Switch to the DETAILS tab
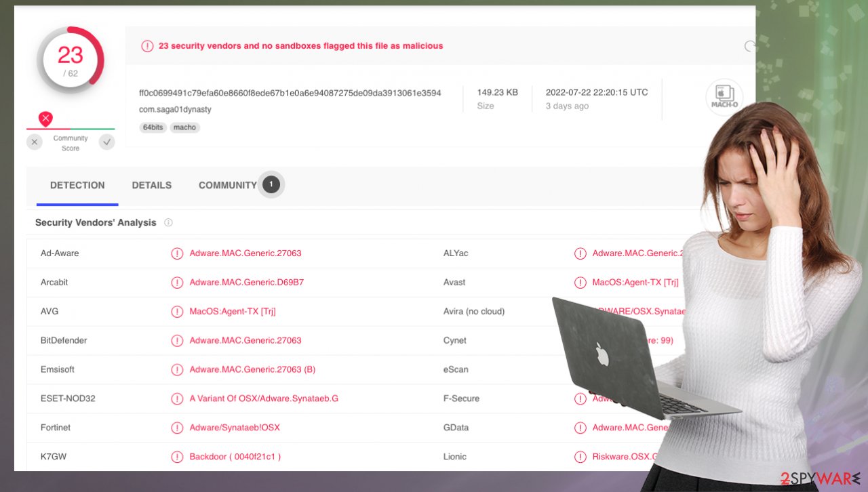 pos(152,185)
